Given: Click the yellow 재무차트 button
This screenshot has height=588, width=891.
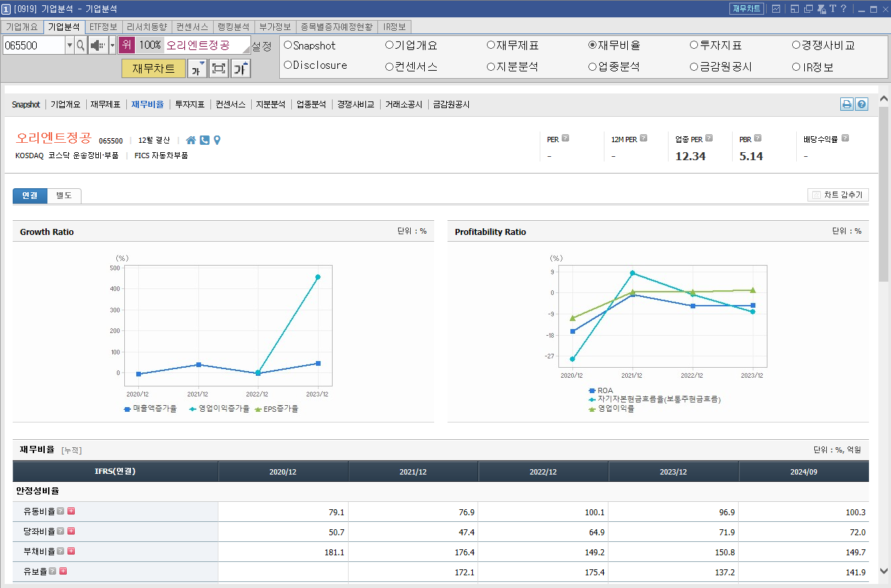Looking at the screenshot, I should (x=154, y=69).
